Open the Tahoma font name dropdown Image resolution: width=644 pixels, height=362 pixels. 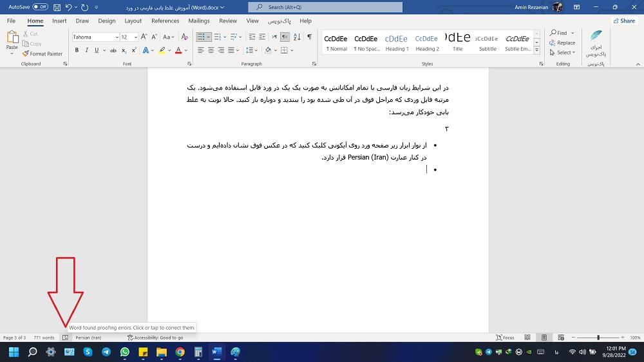117,37
